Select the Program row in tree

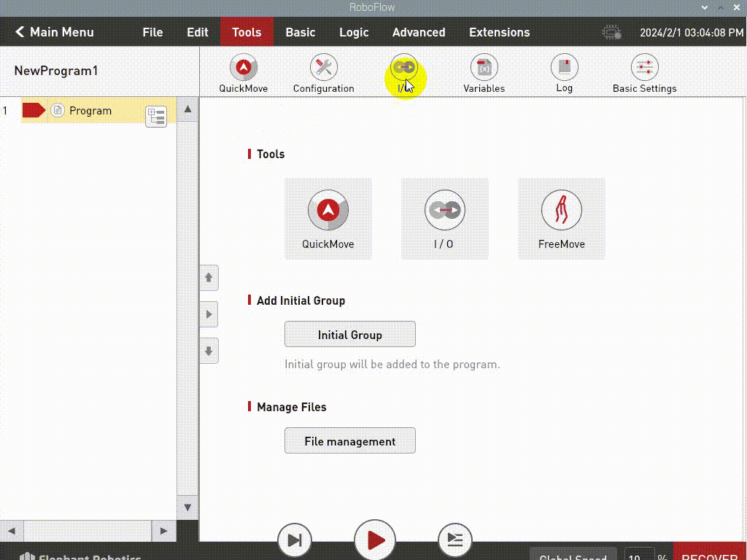click(98, 111)
